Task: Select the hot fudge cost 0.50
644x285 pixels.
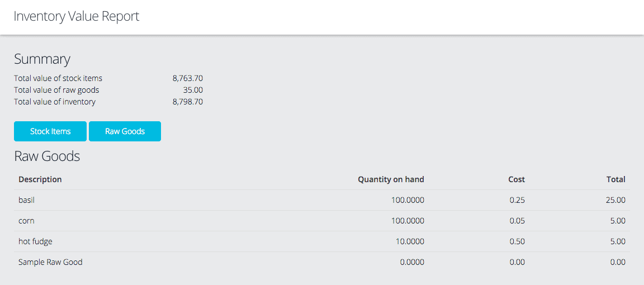Action: [517, 241]
